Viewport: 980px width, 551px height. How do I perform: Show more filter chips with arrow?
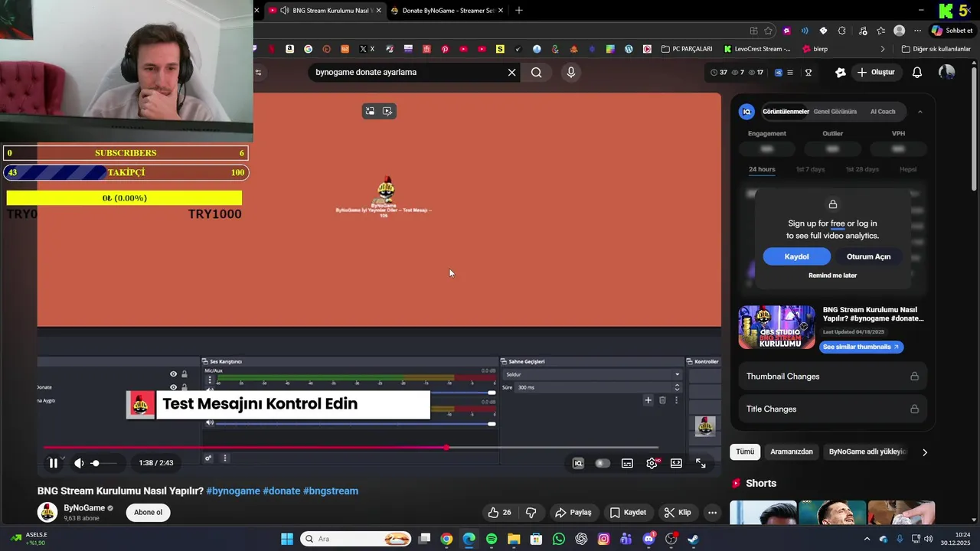tap(924, 452)
